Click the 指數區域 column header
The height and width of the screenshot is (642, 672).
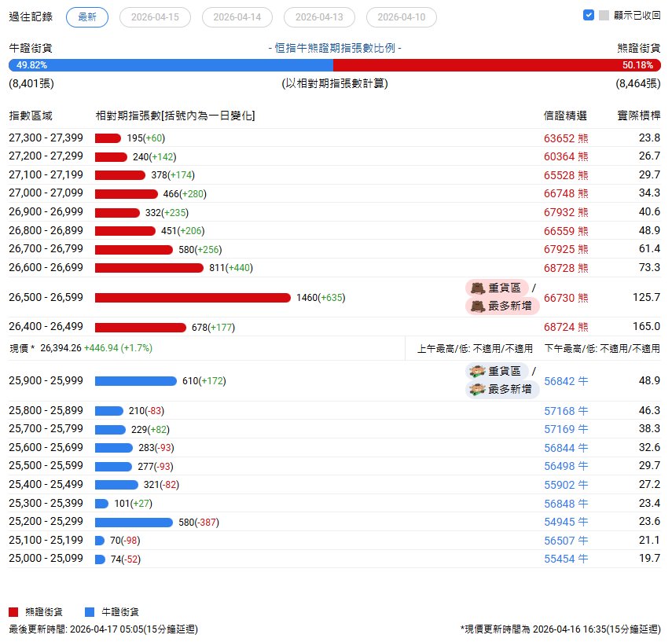coord(31,116)
